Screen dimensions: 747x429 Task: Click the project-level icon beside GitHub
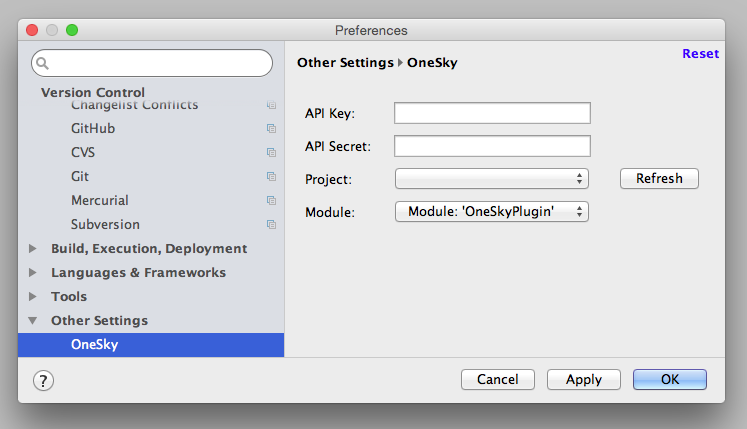(x=271, y=129)
